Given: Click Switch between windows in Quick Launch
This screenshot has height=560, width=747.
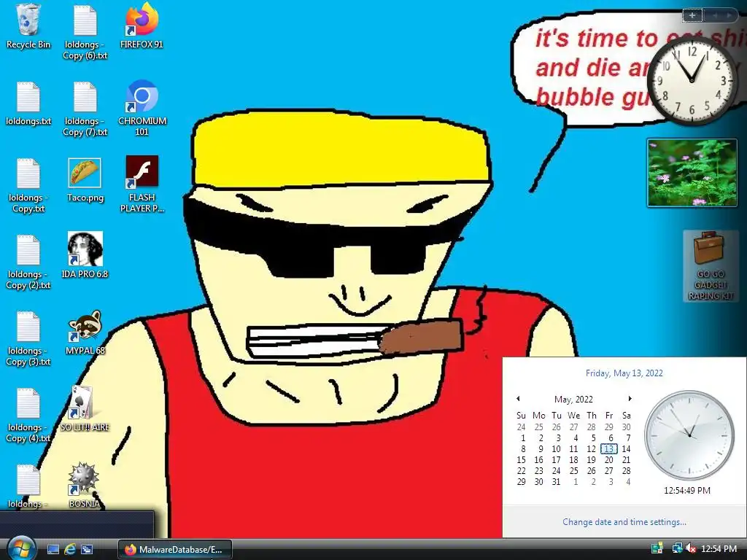Looking at the screenshot, I should tap(87, 550).
